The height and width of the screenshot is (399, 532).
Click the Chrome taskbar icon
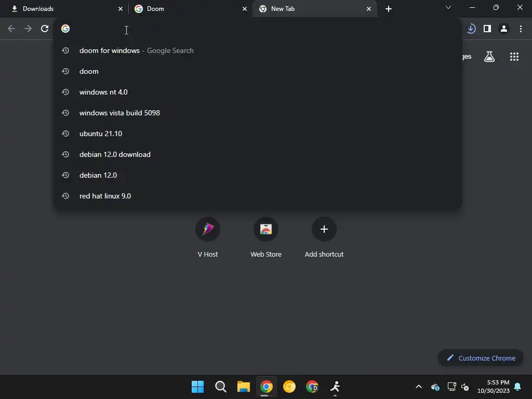point(267,387)
